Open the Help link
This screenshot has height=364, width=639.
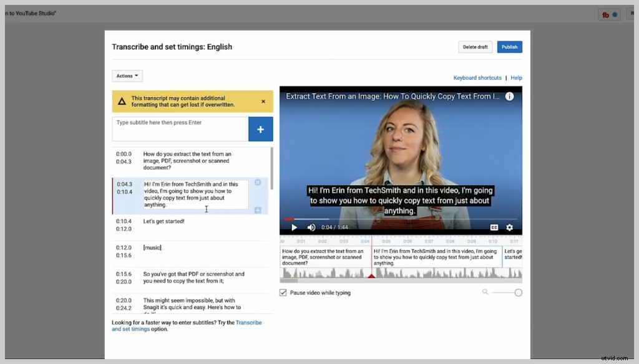tap(517, 77)
